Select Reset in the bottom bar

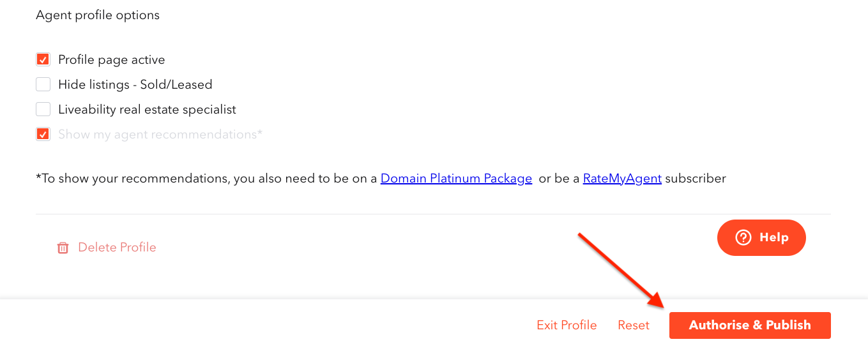click(x=634, y=325)
